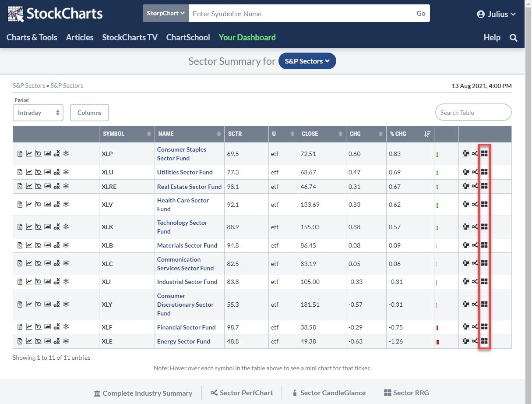Expand the SharpChart type selector

click(x=166, y=14)
